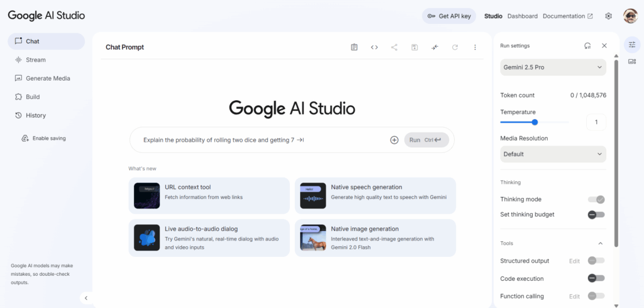Open the three-dot more options menu

coord(475,47)
